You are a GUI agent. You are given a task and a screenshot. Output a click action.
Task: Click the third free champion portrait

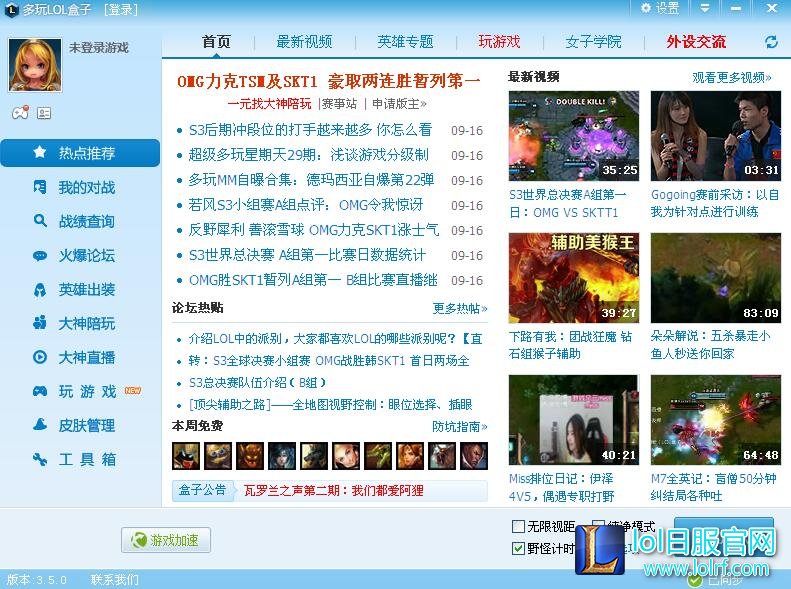250,455
